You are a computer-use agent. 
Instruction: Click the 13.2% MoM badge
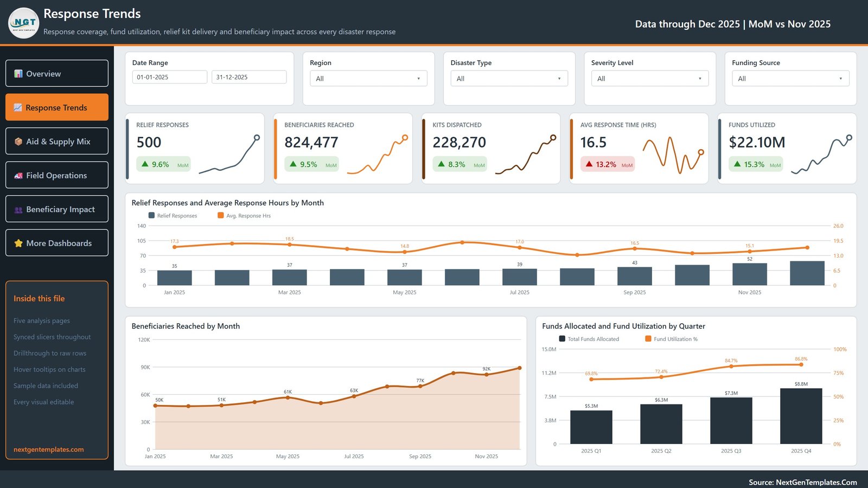[608, 164]
